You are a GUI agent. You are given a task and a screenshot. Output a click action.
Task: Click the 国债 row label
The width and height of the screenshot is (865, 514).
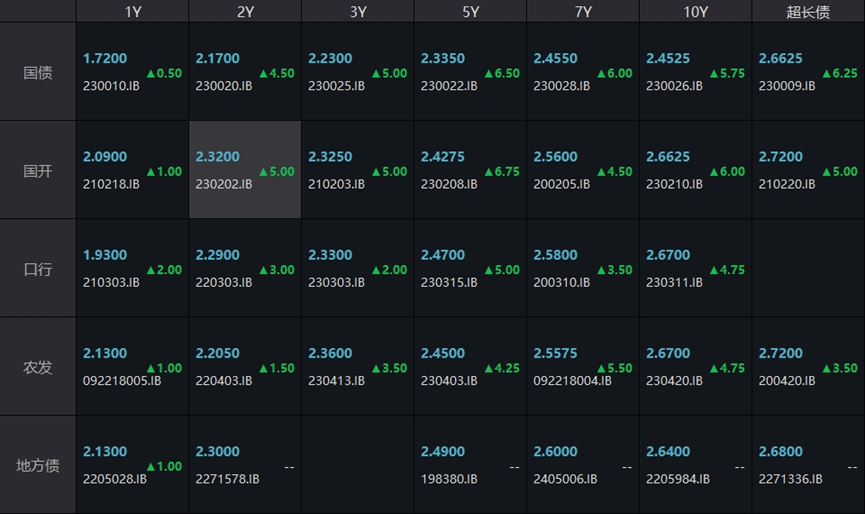pos(38,73)
